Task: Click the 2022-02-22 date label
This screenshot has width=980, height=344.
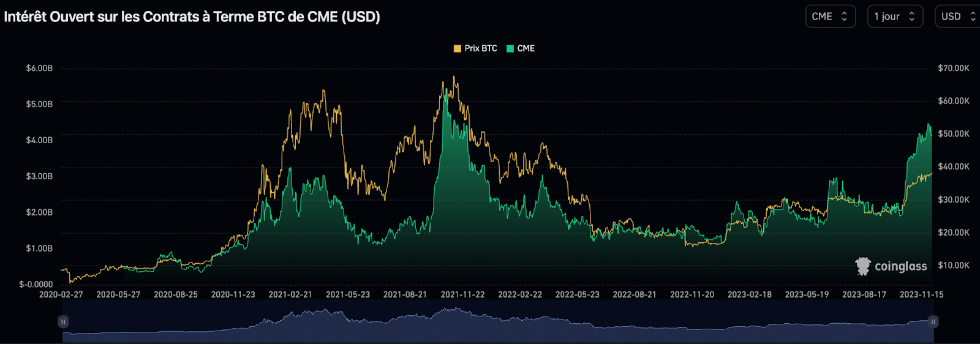Action: pos(520,294)
